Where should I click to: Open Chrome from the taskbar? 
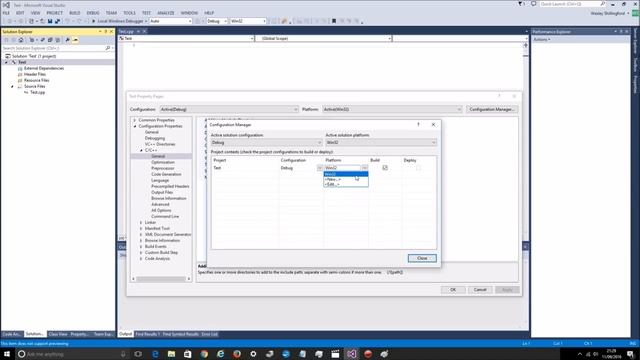click(x=204, y=354)
